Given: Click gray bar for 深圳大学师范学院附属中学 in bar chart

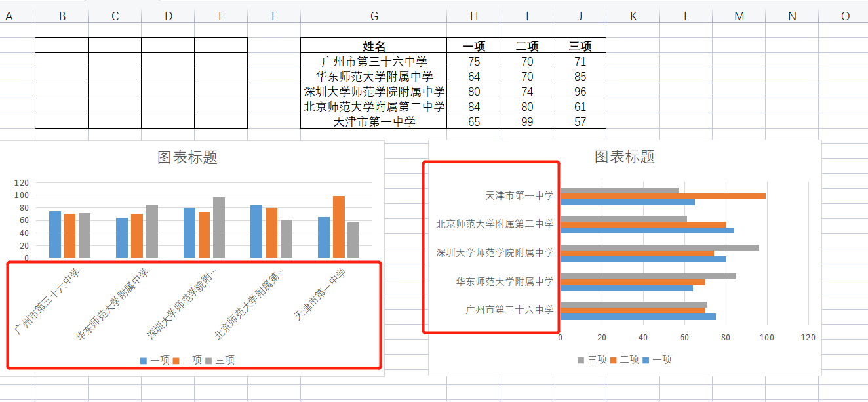Looking at the screenshot, I should tap(660, 247).
